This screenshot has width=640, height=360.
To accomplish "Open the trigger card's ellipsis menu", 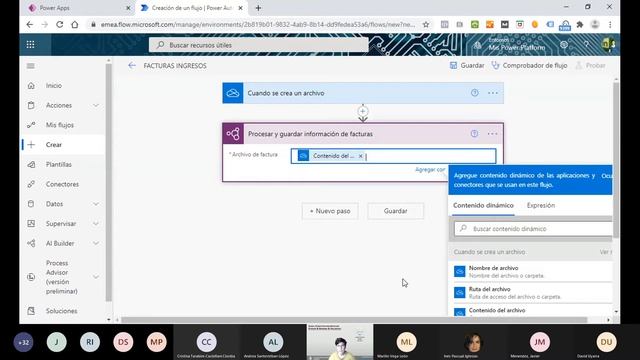I will [x=493, y=93].
